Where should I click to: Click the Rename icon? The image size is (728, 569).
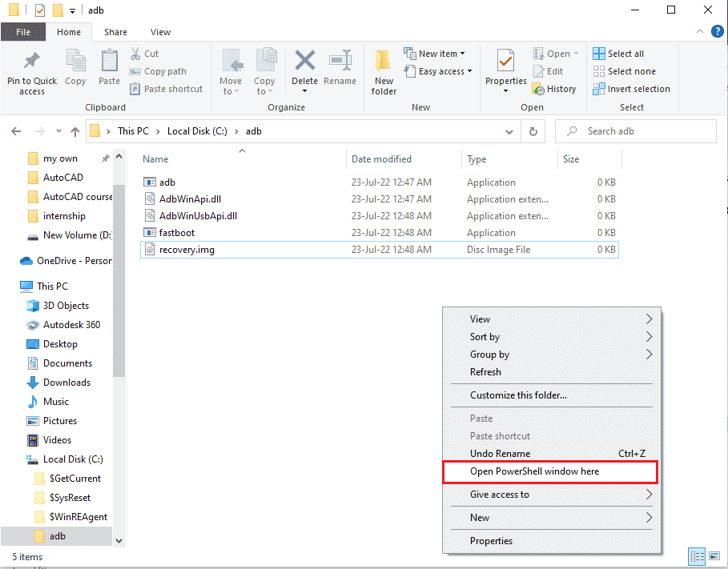click(x=340, y=61)
